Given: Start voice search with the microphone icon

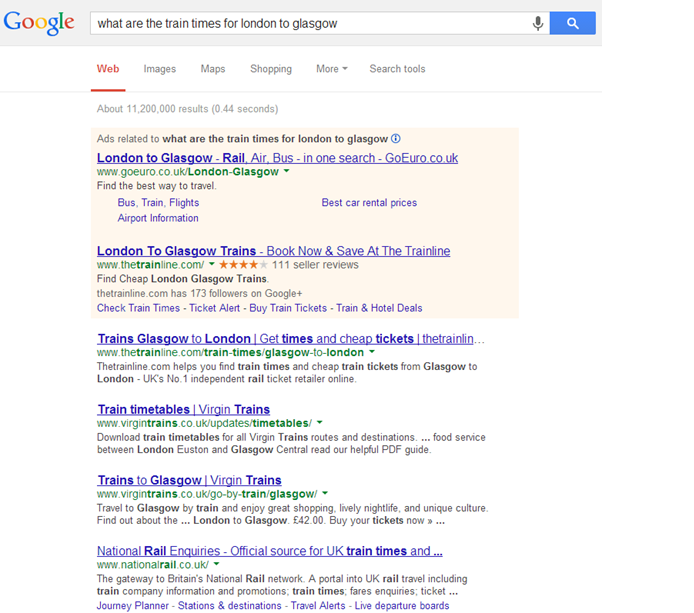Looking at the screenshot, I should click(x=538, y=23).
